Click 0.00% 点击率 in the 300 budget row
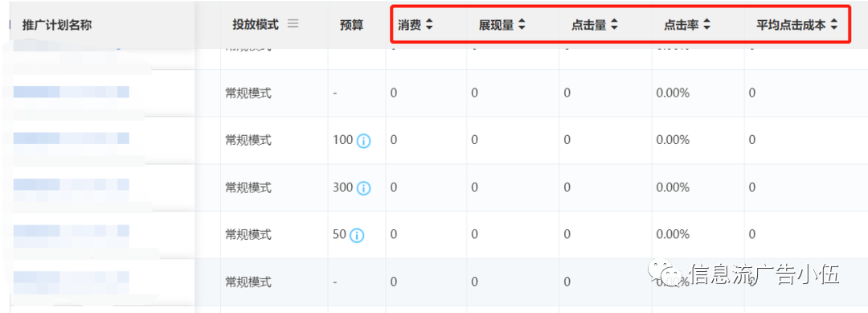Screen dimensions: 868x313 674,187
